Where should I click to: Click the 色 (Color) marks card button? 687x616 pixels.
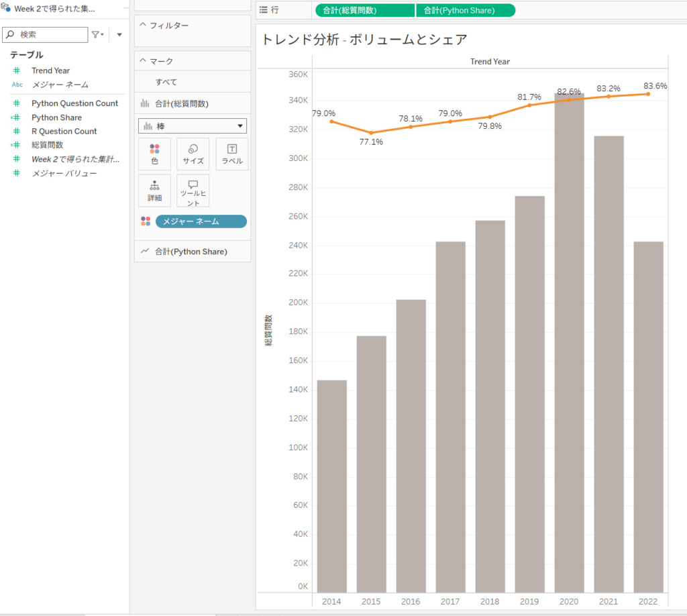(x=154, y=154)
